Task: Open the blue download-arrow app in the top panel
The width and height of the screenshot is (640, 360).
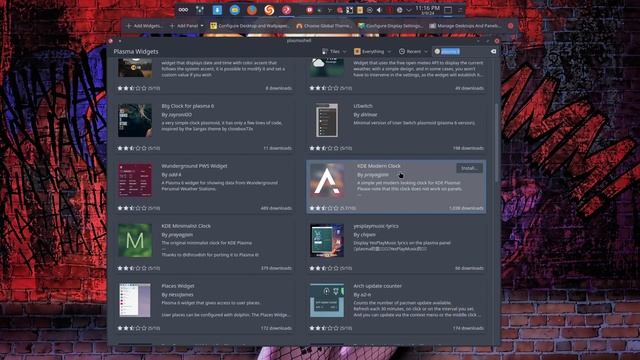Action: point(217,10)
